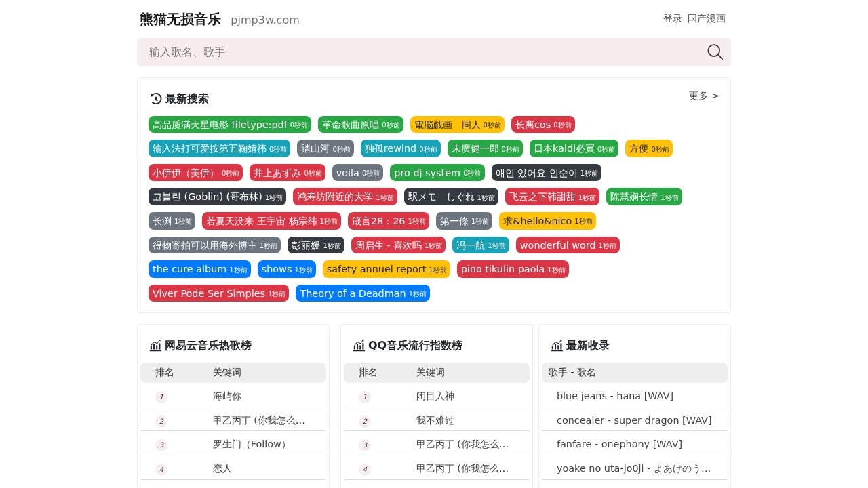The height and width of the screenshot is (488, 868).
Task: Click the history icon beside 最新搜索
Action: (156, 99)
